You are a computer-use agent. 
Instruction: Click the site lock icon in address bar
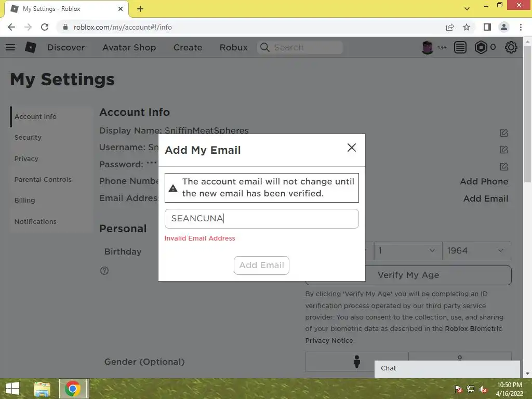[x=65, y=27]
